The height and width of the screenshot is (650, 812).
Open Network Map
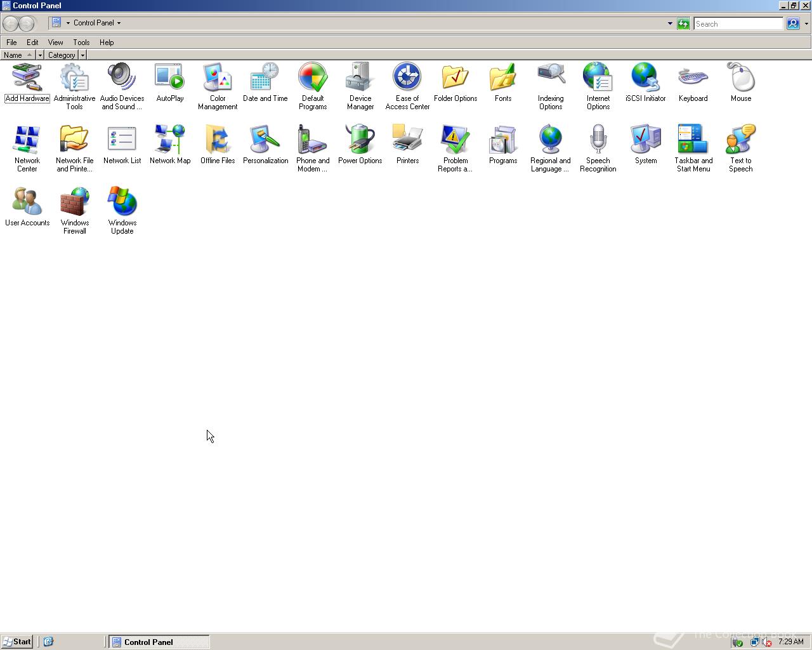pos(170,145)
